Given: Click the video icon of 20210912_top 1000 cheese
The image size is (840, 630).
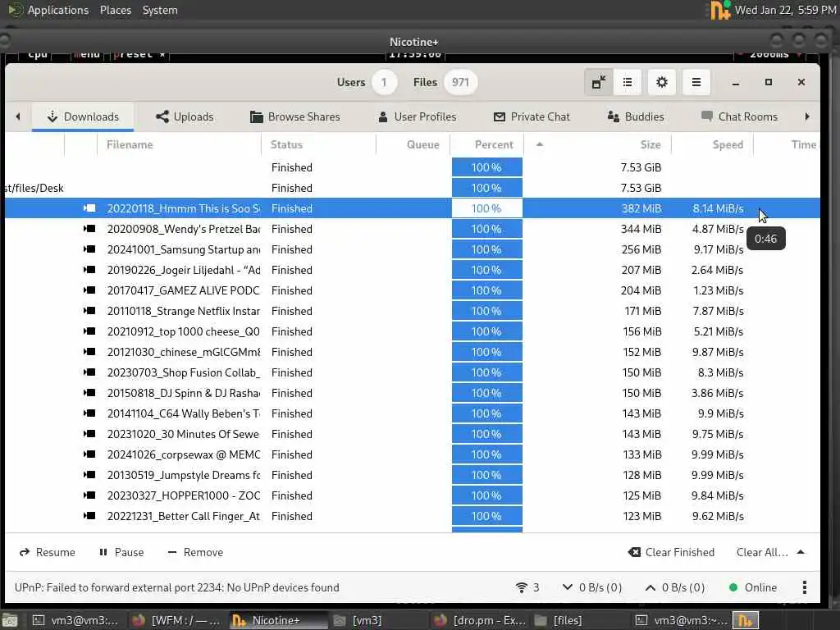Looking at the screenshot, I should tap(89, 331).
